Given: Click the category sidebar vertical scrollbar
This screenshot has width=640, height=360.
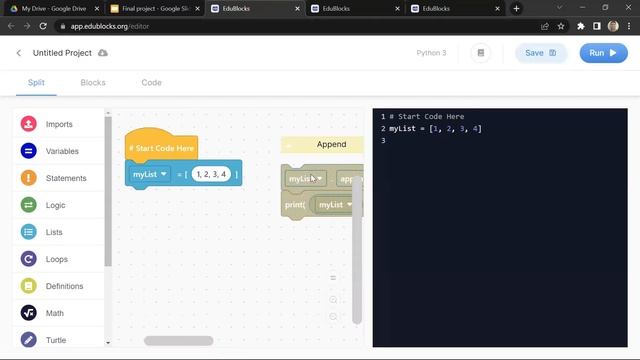Looking at the screenshot, I should pos(108,192).
